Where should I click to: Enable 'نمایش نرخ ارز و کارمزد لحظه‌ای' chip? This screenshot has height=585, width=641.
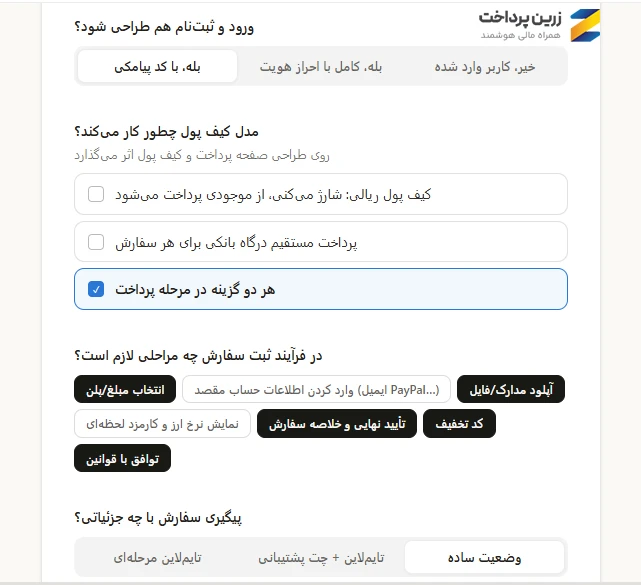162,424
